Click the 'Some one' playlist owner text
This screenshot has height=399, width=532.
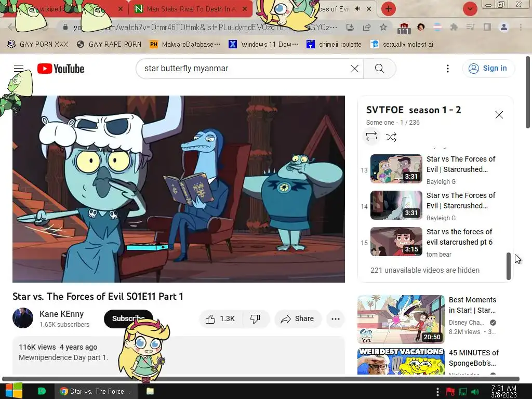pyautogui.click(x=380, y=123)
